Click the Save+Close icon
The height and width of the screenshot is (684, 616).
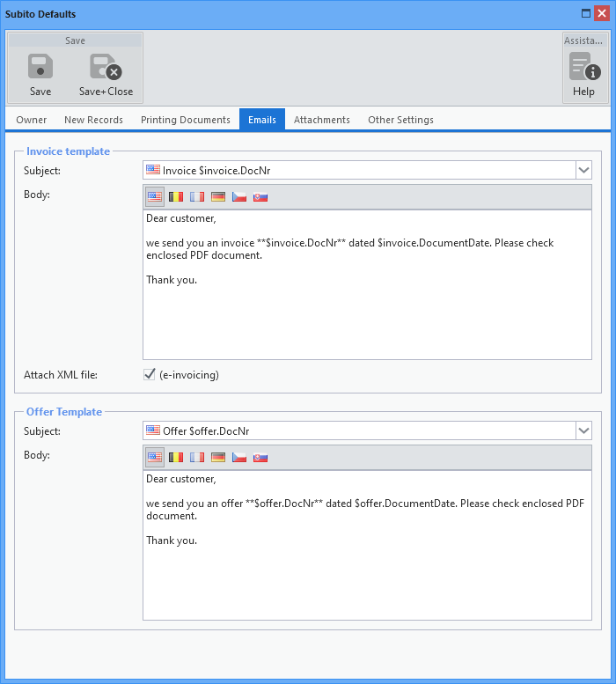(106, 66)
